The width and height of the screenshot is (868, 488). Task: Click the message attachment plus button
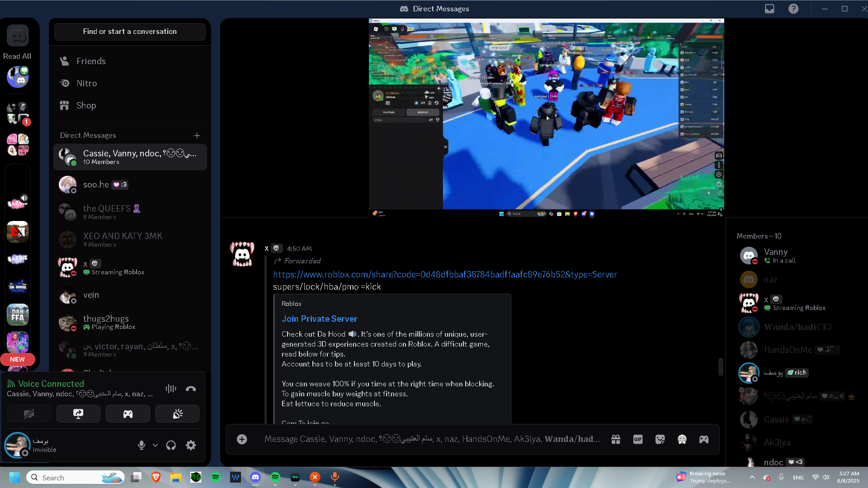[242, 439]
